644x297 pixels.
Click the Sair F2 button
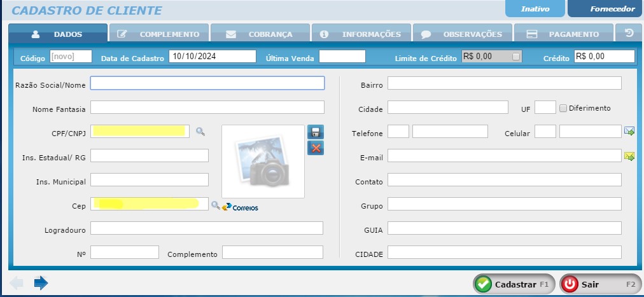(x=601, y=284)
